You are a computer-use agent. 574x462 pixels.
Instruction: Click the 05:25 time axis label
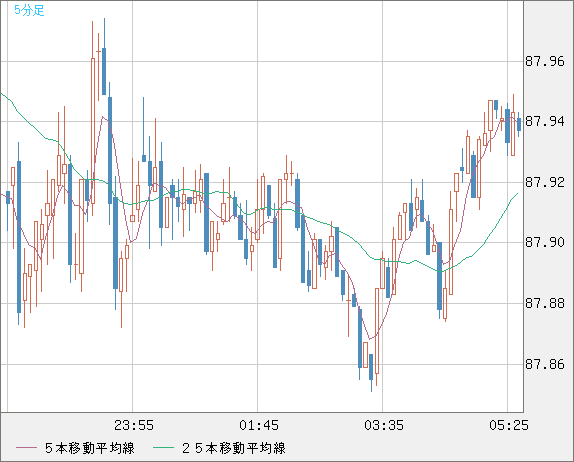coord(509,425)
